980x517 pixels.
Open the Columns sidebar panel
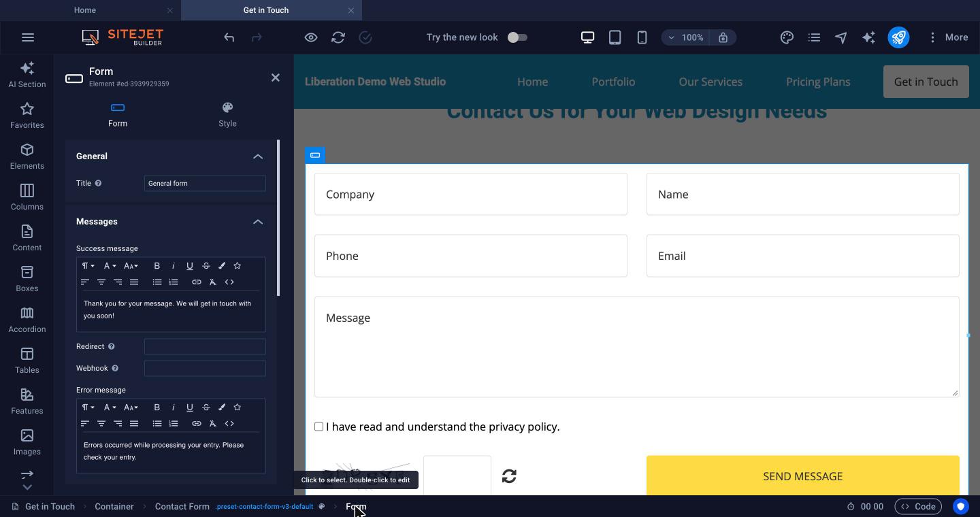[x=27, y=197]
